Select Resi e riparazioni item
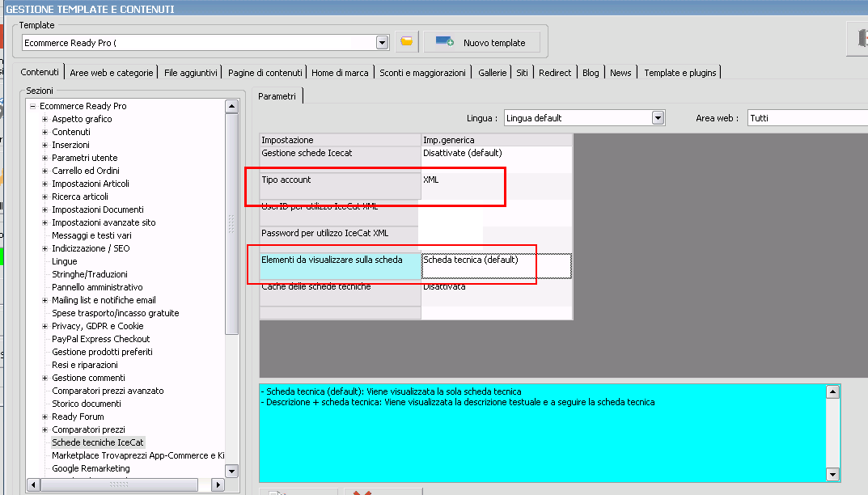The image size is (868, 495). [x=85, y=365]
